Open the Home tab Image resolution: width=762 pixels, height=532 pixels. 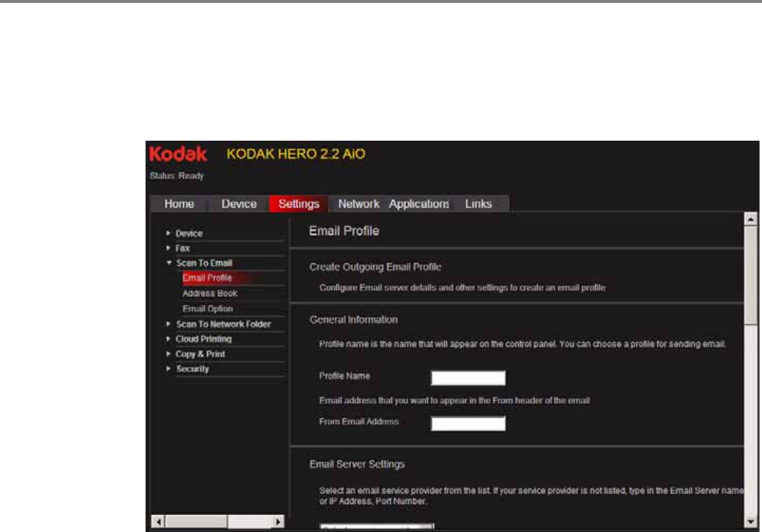179,204
